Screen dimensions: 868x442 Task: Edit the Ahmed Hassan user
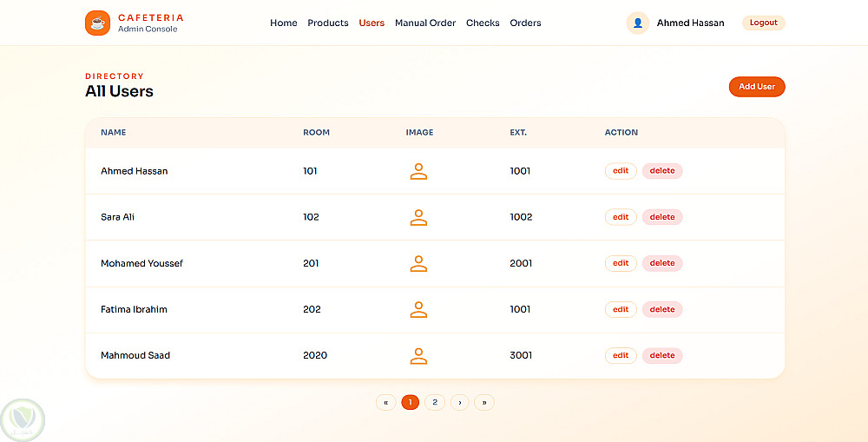click(621, 170)
